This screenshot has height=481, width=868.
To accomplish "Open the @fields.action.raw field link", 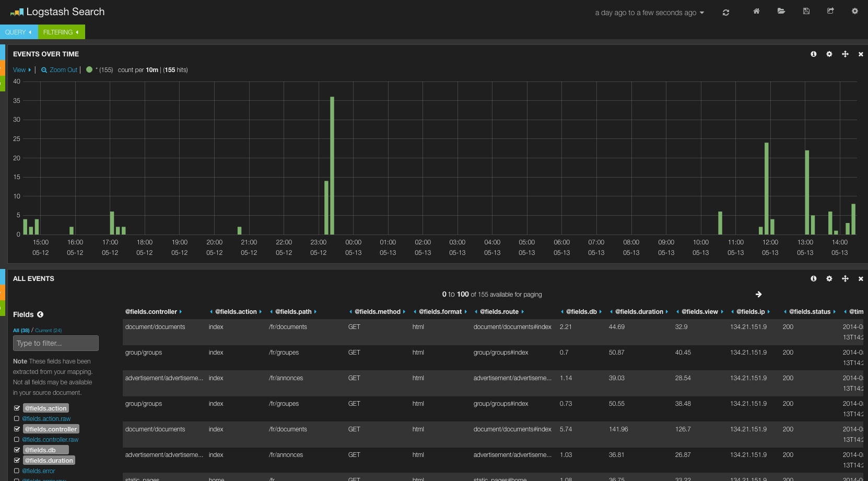I will 46,419.
